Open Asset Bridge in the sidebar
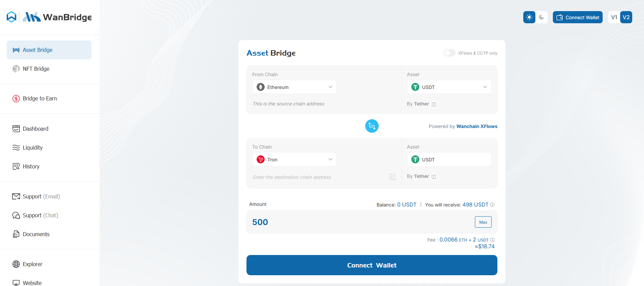Screen dimensions: 644x286 (49, 50)
